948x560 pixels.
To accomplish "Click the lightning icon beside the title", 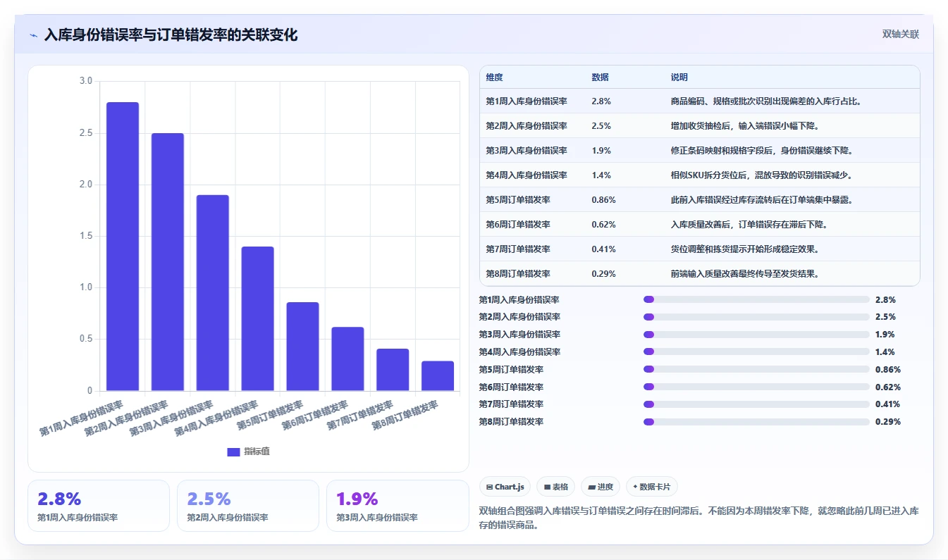I will pyautogui.click(x=34, y=35).
